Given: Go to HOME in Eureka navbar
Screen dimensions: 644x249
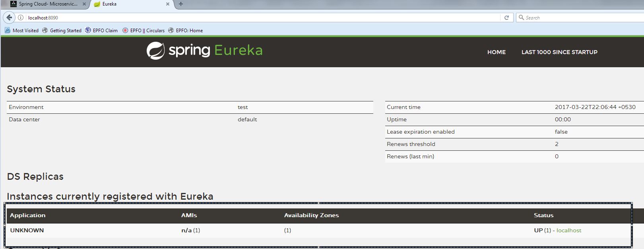Looking at the screenshot, I should pos(497,52).
